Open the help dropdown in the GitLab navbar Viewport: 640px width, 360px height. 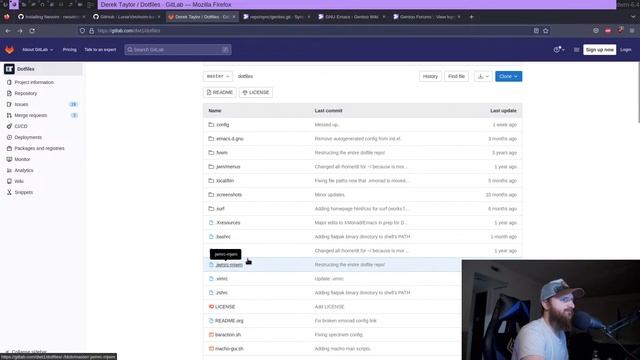coord(559,50)
